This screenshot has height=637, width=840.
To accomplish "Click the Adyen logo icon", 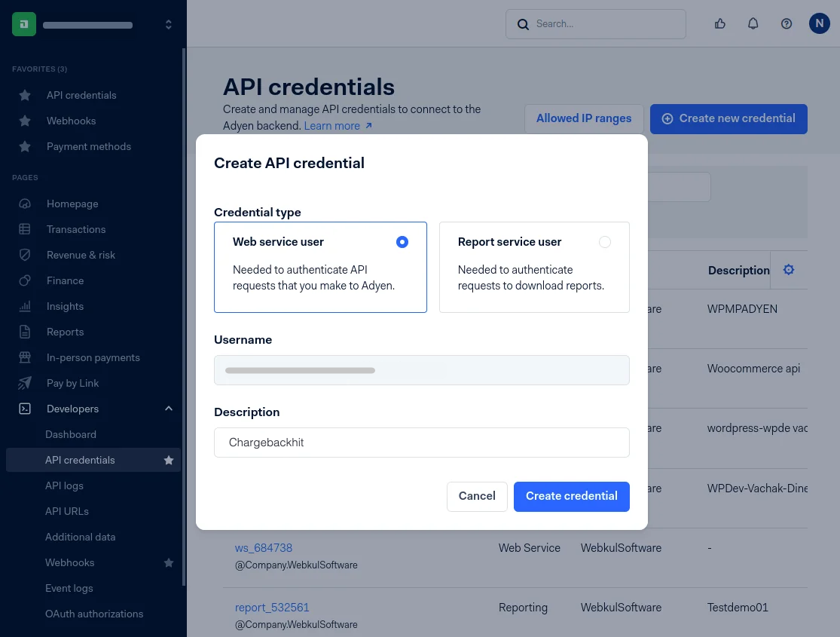I will click(x=24, y=25).
